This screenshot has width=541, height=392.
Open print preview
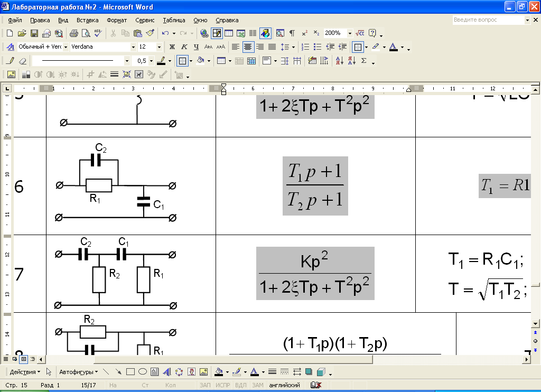(86, 33)
